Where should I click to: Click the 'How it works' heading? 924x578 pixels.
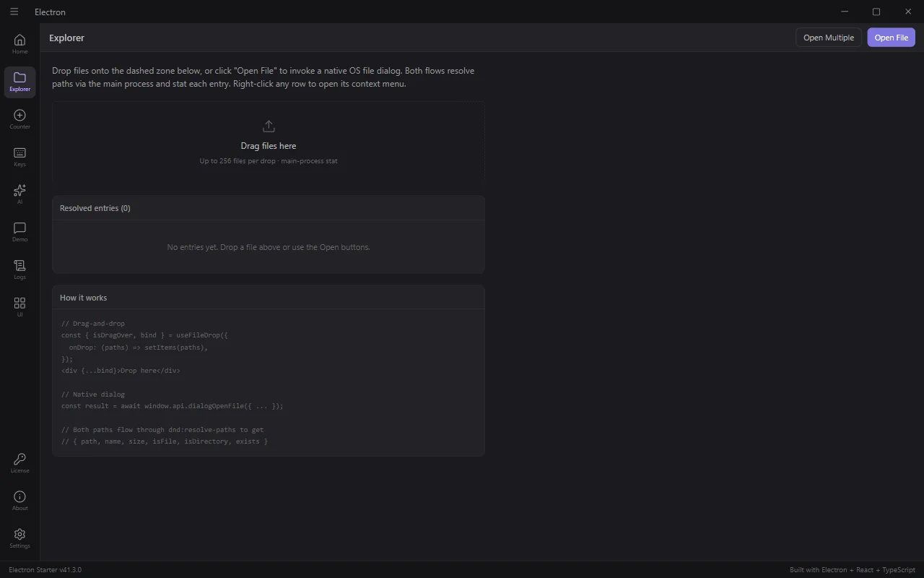click(83, 298)
